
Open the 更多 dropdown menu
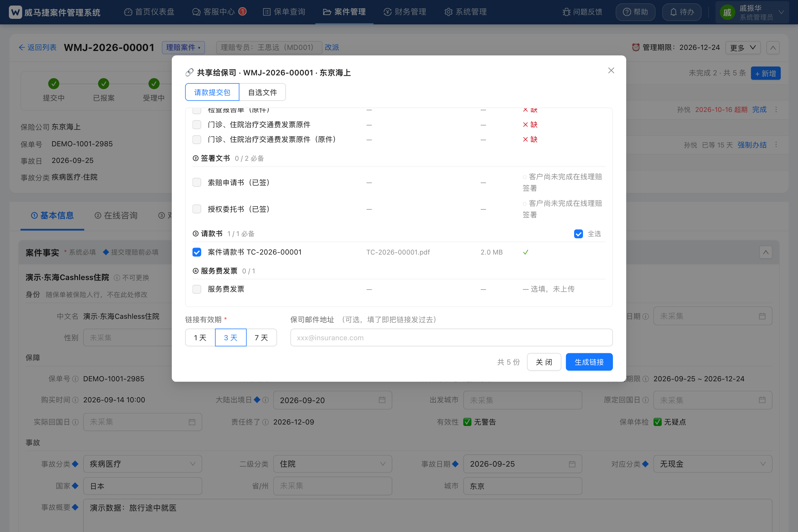743,48
